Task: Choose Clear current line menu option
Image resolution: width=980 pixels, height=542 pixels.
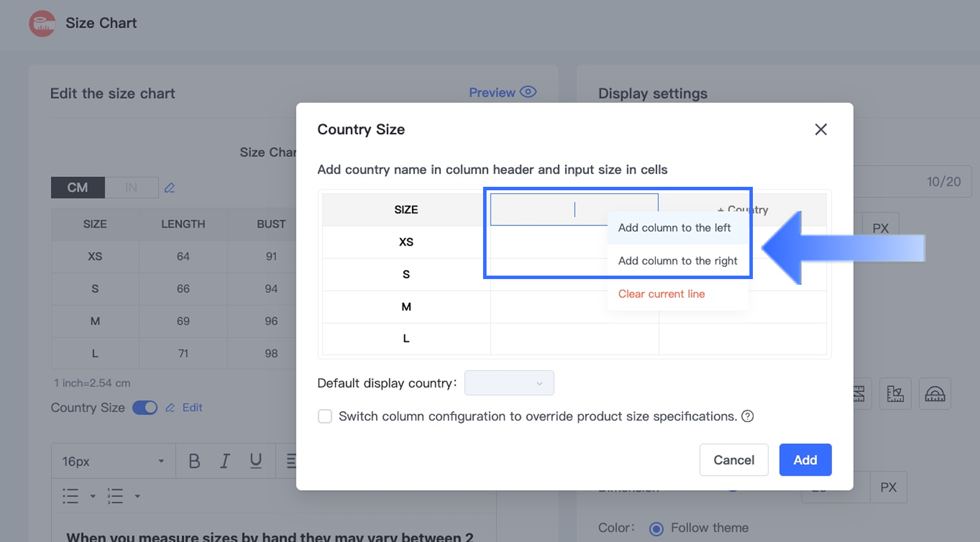Action: point(661,294)
